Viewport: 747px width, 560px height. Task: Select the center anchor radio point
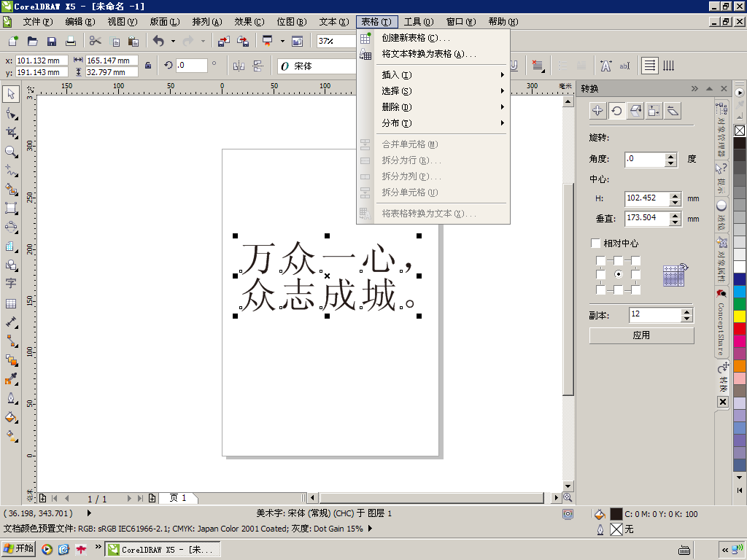point(618,274)
